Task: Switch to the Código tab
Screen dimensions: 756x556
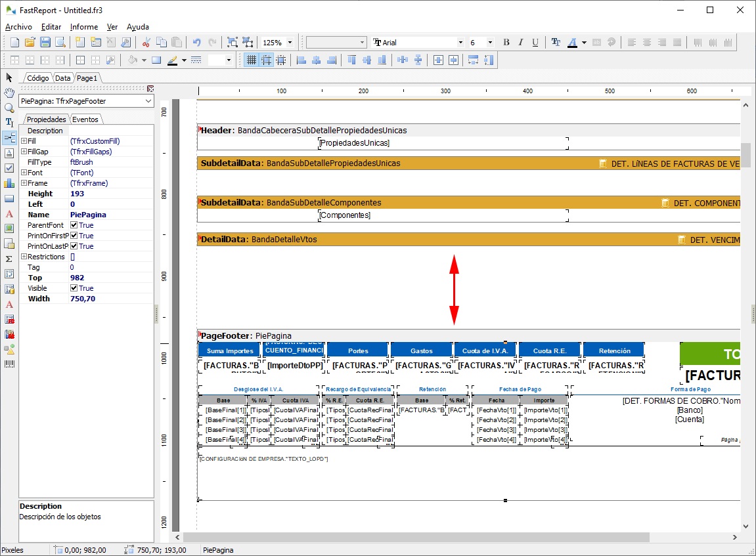Action: point(37,78)
